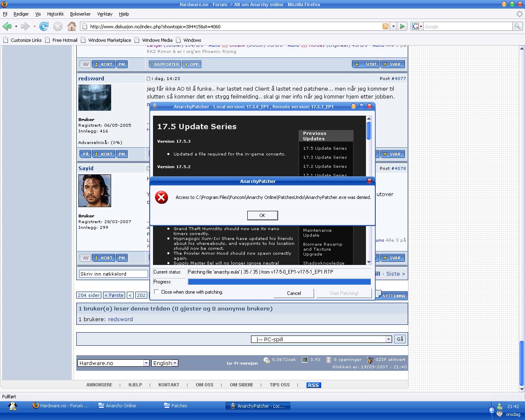Image resolution: width=525 pixels, height=420 pixels.
Task: Click the patch notes scrollbar thumb
Action: tap(369, 131)
